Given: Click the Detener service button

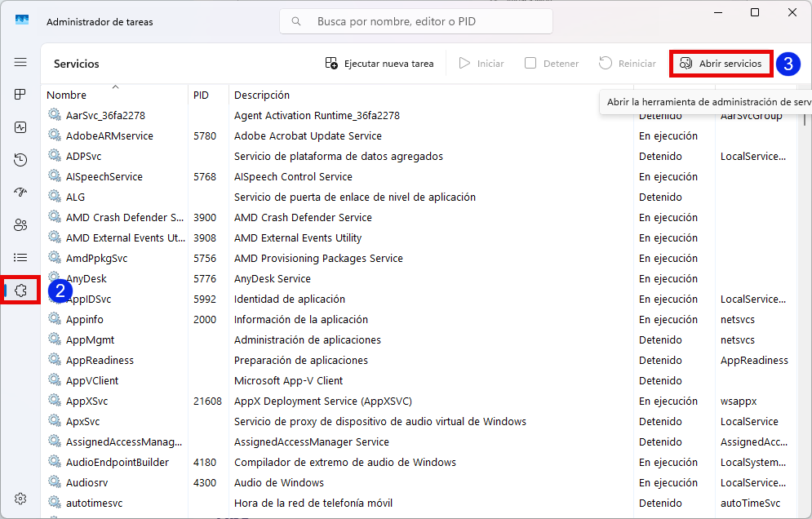Looking at the screenshot, I should coord(551,63).
